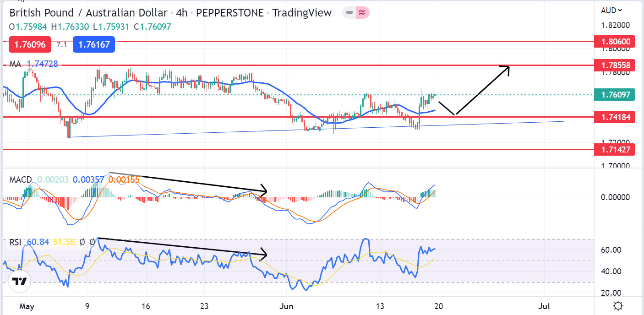This screenshot has height=315, width=644.
Task: Click the Jun date on time axis
Action: coord(286,306)
